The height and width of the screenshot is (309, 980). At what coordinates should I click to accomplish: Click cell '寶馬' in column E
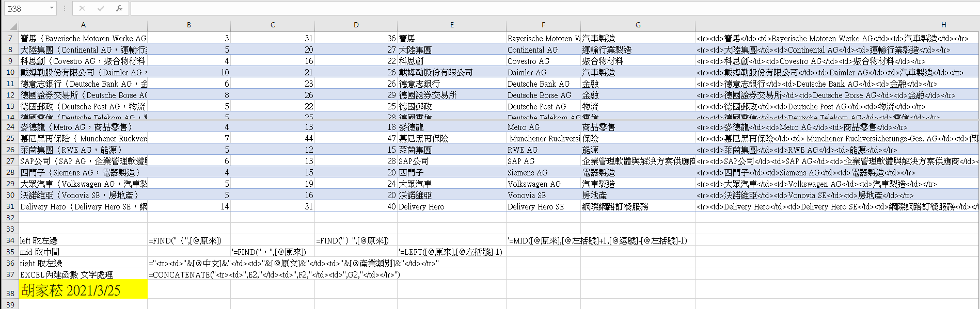452,38
